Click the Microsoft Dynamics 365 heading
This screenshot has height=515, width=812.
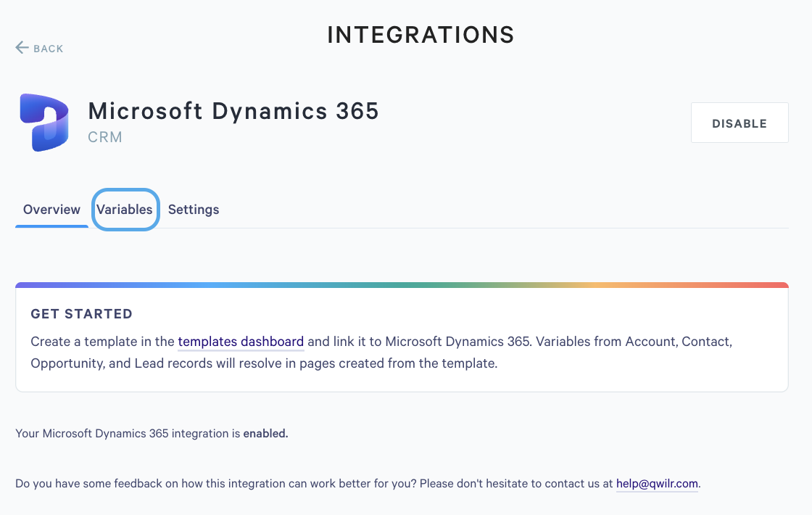[x=233, y=111]
